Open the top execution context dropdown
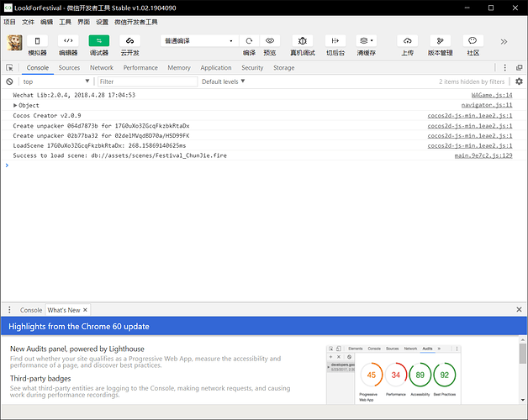528x420 pixels. [55, 81]
